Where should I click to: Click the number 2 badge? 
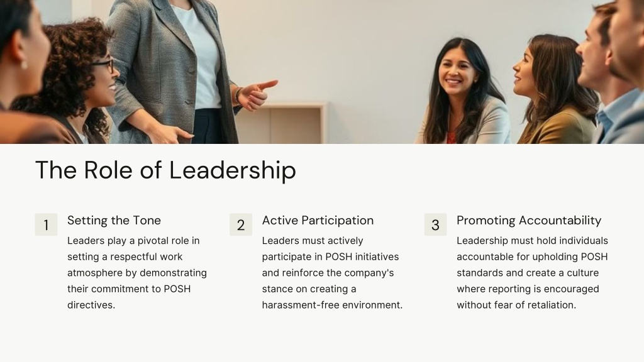[241, 224]
